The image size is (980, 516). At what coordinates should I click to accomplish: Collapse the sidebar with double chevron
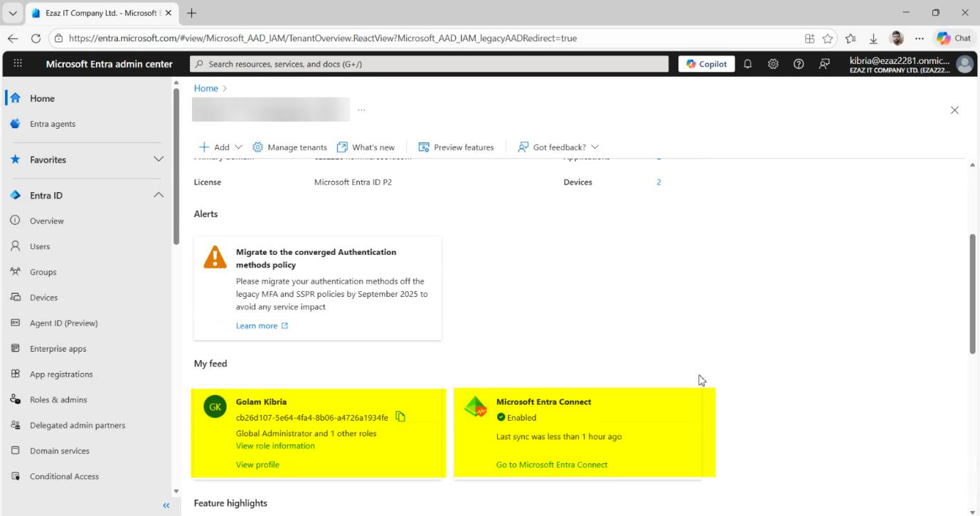tap(166, 505)
